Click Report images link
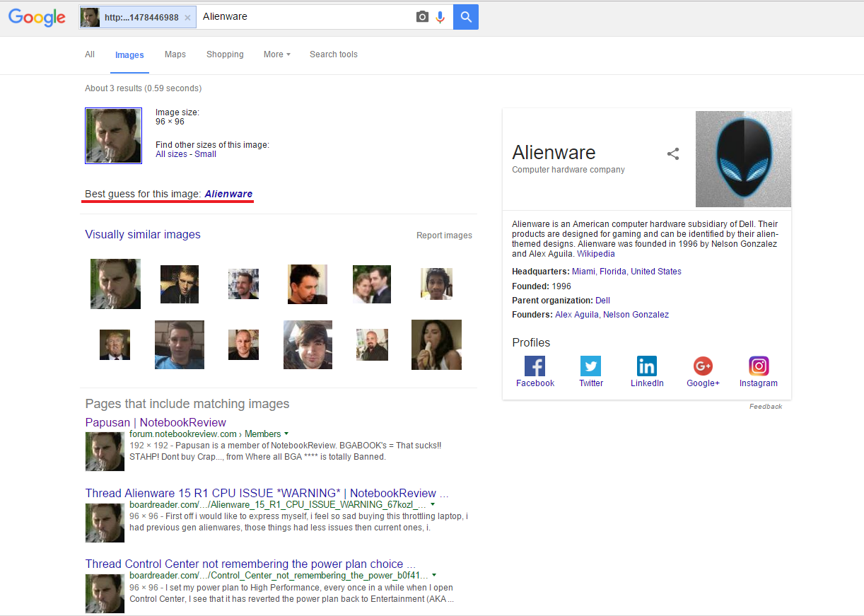 444,236
